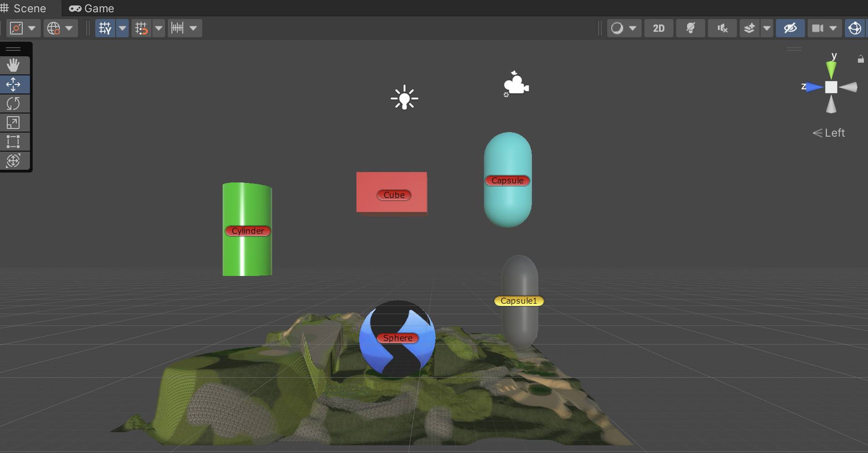Mute scene audio
Screen dimensions: 868x453
coord(722,28)
